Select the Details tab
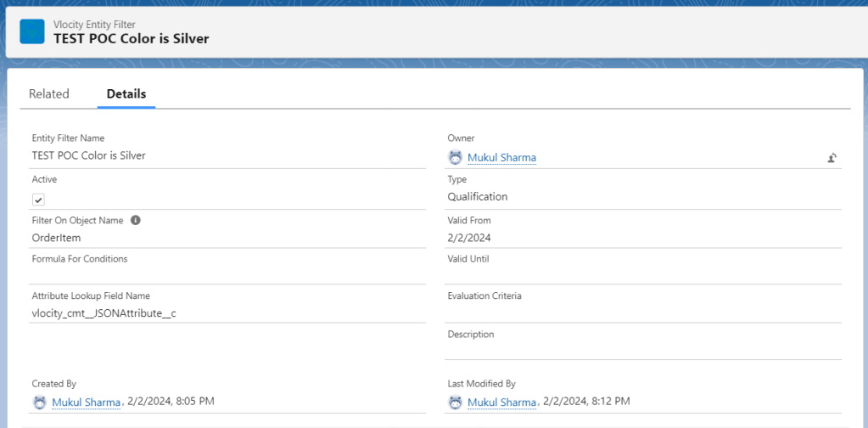The height and width of the screenshot is (428, 868). [x=126, y=94]
